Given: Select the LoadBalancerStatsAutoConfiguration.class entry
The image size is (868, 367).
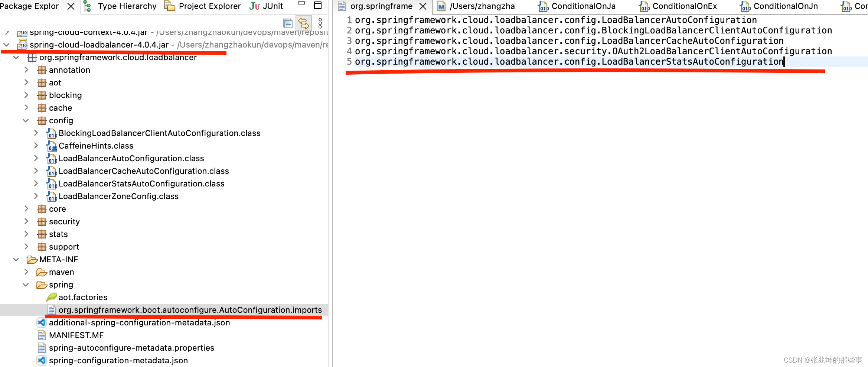Looking at the screenshot, I should 141,183.
